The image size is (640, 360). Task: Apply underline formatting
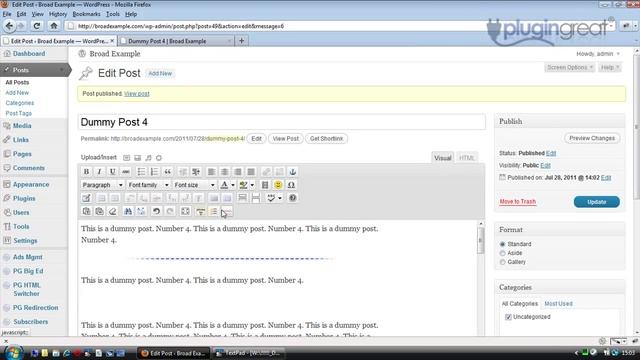click(113, 172)
